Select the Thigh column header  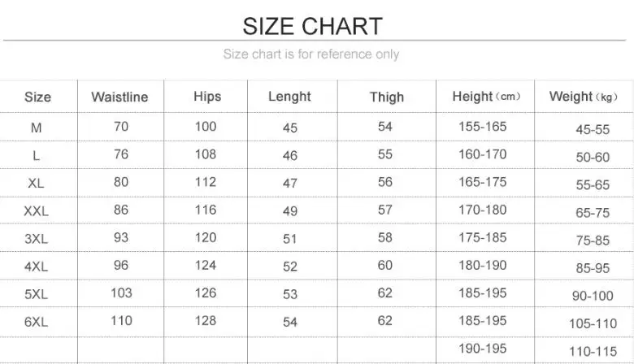click(x=386, y=97)
